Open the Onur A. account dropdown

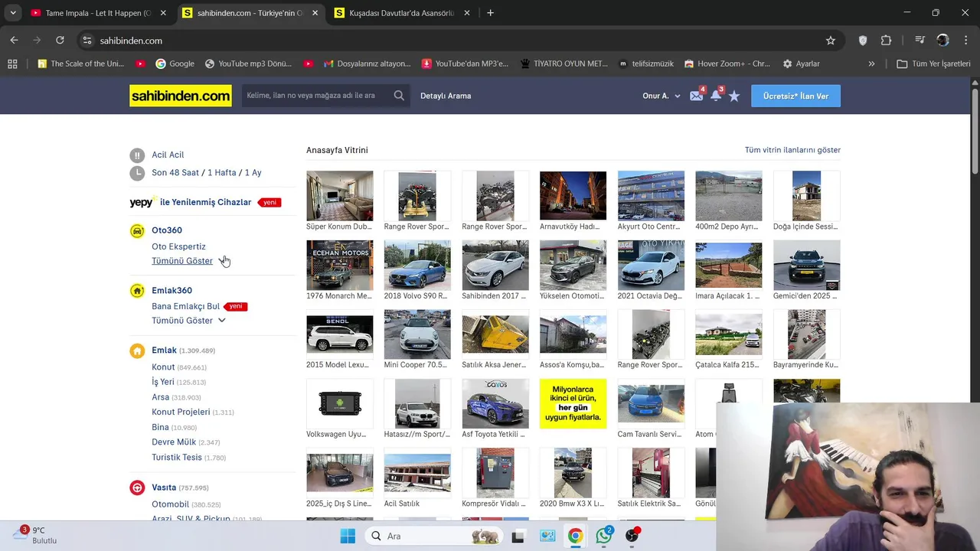point(661,96)
